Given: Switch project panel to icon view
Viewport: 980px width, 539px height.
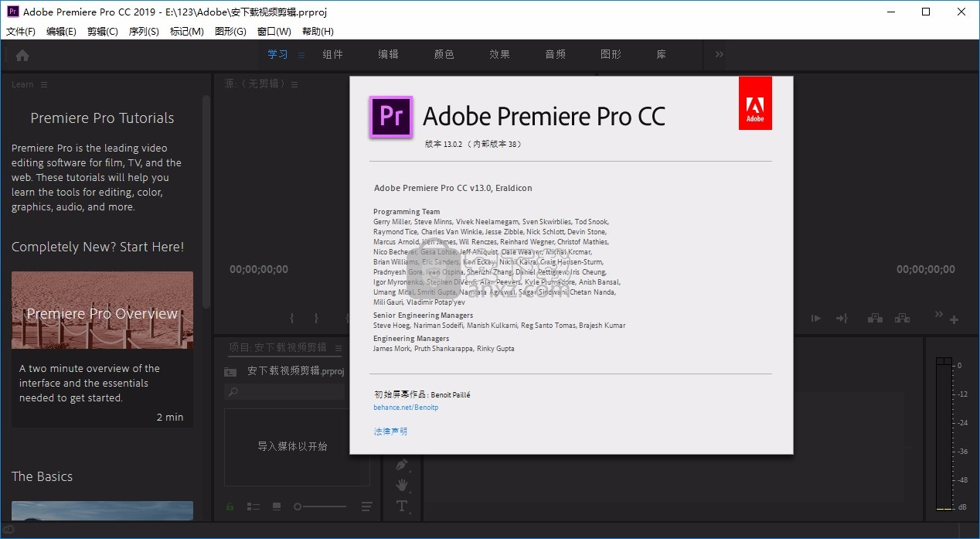Looking at the screenshot, I should tap(276, 507).
